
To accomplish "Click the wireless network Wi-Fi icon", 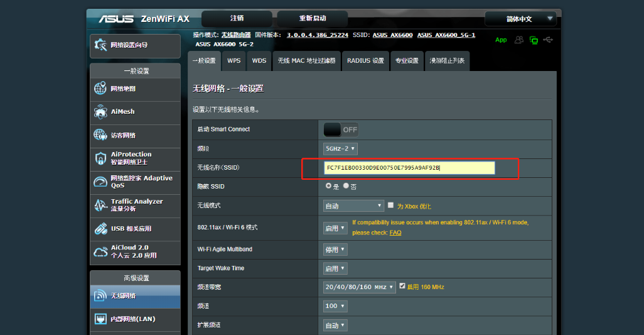I will click(100, 295).
